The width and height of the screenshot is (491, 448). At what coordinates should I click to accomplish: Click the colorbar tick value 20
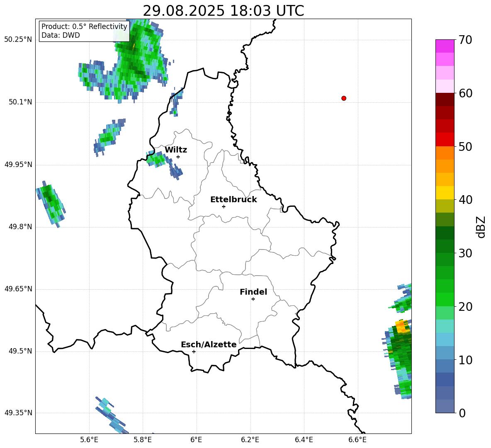[x=465, y=307]
